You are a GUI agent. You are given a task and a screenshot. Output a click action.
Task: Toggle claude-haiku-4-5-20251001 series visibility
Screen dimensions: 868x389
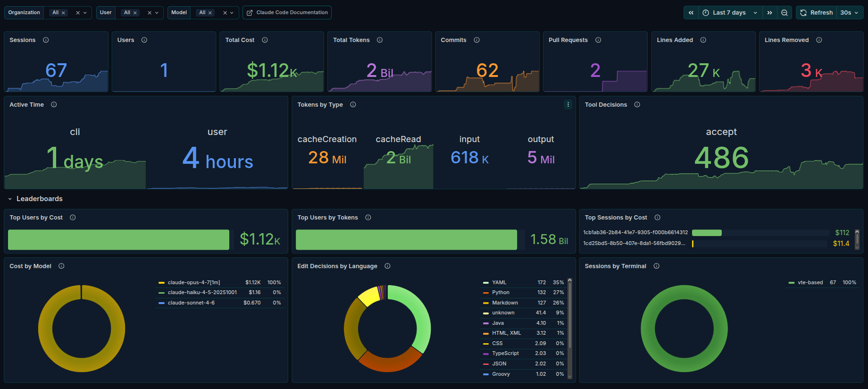(202, 293)
